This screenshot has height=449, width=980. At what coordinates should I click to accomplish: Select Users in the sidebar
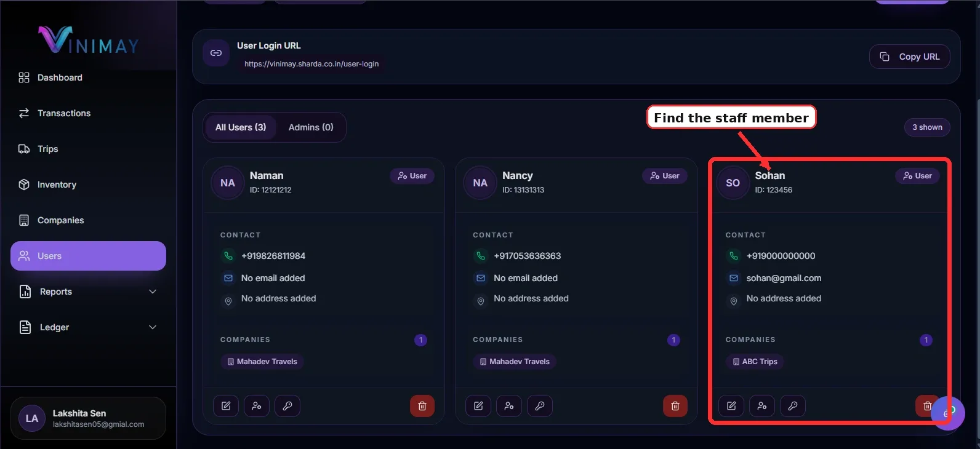point(88,256)
